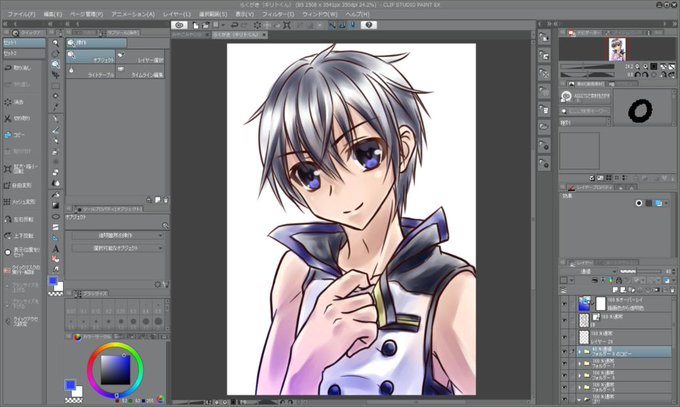
Task: Open the 透明箇所の操作 dropdown
Action: 117,236
